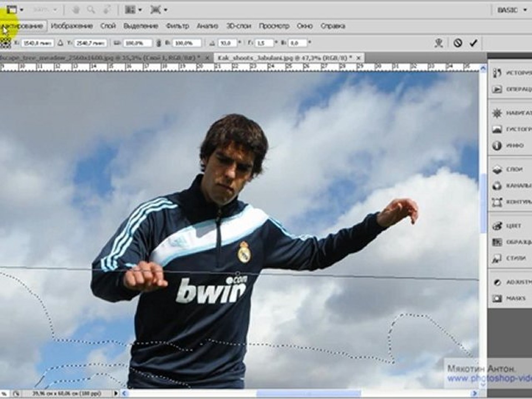Open the Info panel icon
Screen dimensions: 532x399
coord(497,146)
